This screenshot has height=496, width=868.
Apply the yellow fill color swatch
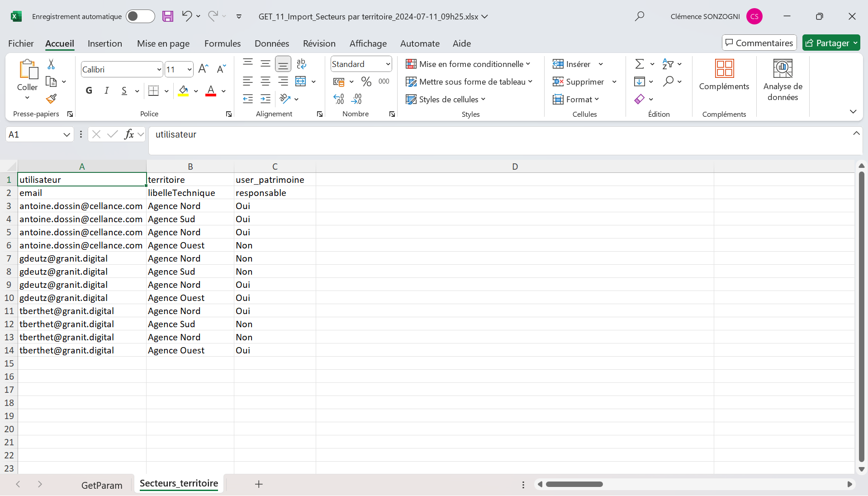(x=183, y=91)
